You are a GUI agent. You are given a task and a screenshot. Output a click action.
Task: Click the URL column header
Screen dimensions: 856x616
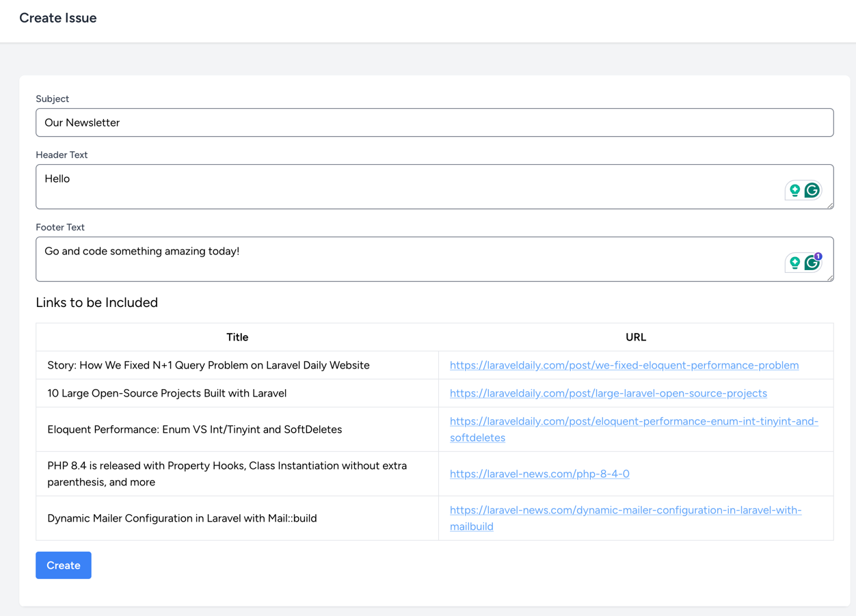click(x=636, y=337)
